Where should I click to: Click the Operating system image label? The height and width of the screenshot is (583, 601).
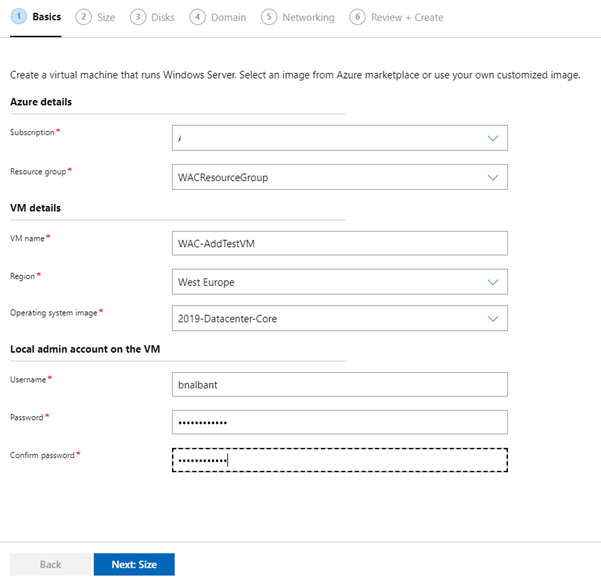[54, 313]
